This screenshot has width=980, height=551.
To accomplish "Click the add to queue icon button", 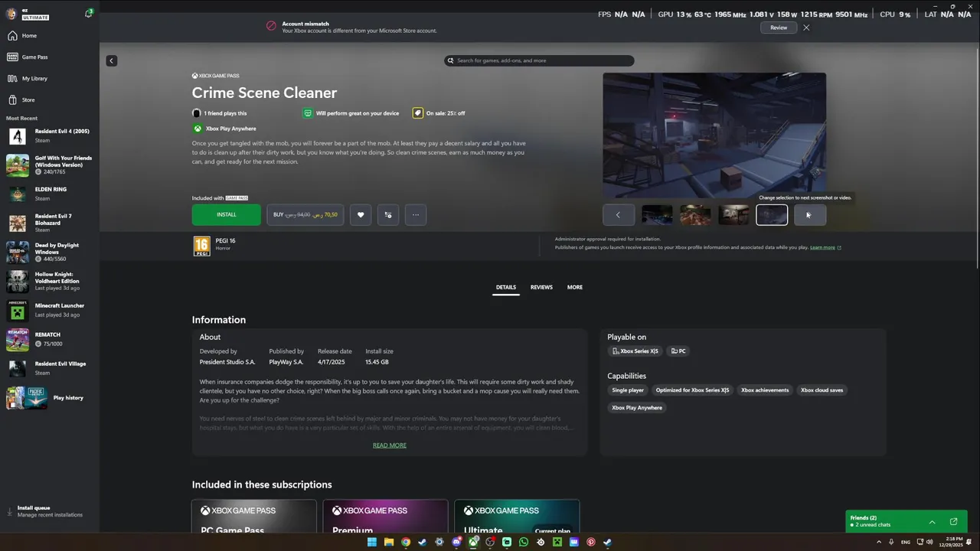I will pos(388,215).
